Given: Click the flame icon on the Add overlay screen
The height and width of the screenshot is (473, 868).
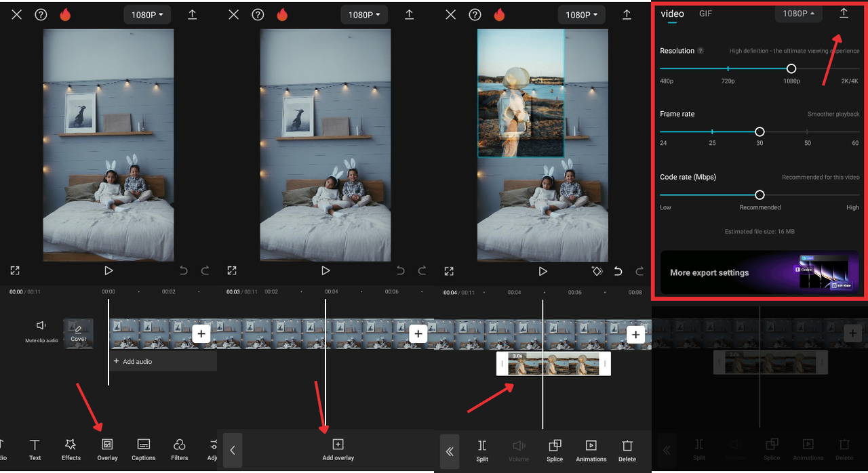Looking at the screenshot, I should pyautogui.click(x=283, y=14).
